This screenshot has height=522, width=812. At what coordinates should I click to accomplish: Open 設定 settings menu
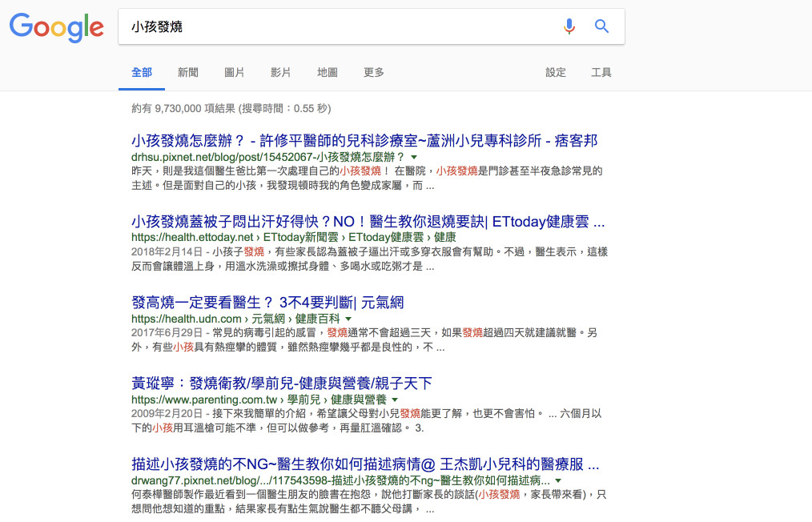click(x=556, y=73)
